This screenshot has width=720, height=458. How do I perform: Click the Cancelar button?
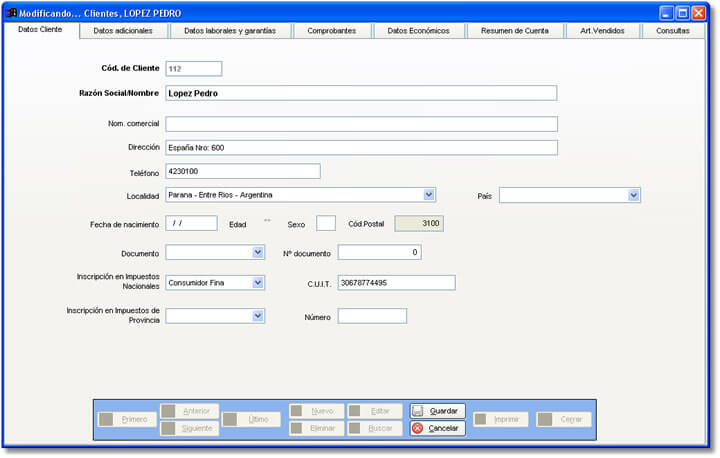438,429
